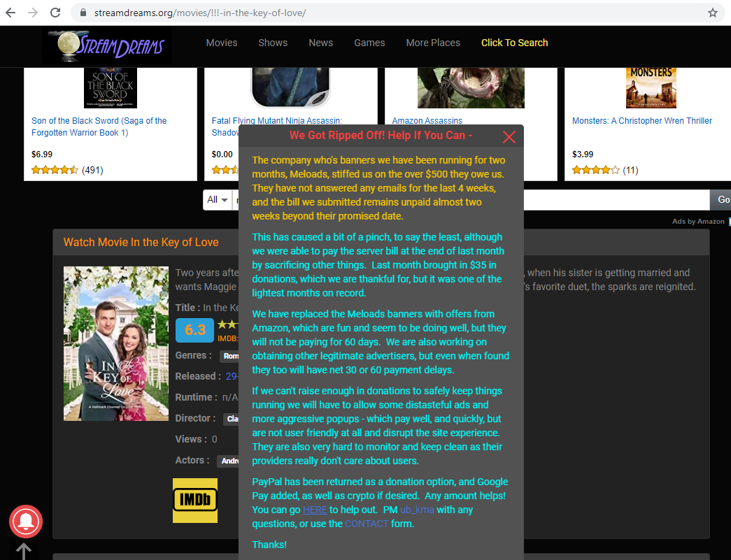Image resolution: width=731 pixels, height=560 pixels.
Task: Click the browser back arrow
Action: (x=10, y=13)
